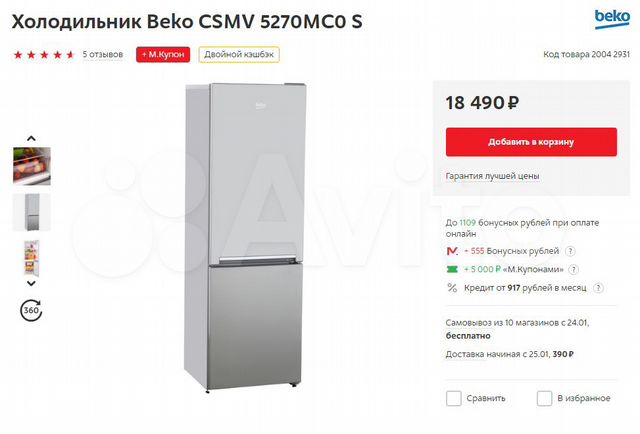Select the open fridge interior thumbnail
The width and height of the screenshot is (640, 434).
(31, 166)
